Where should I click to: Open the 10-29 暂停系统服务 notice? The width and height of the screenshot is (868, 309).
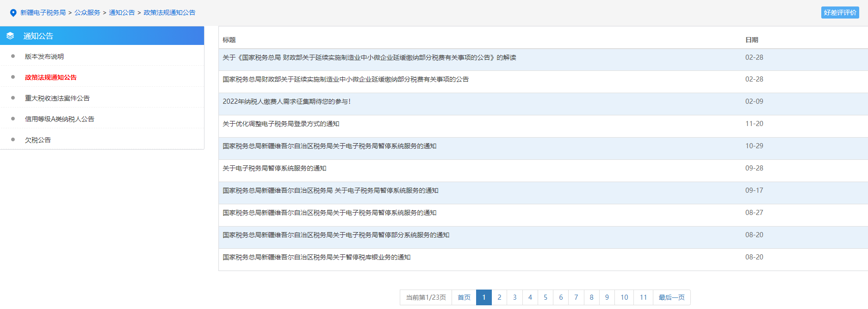click(x=329, y=146)
